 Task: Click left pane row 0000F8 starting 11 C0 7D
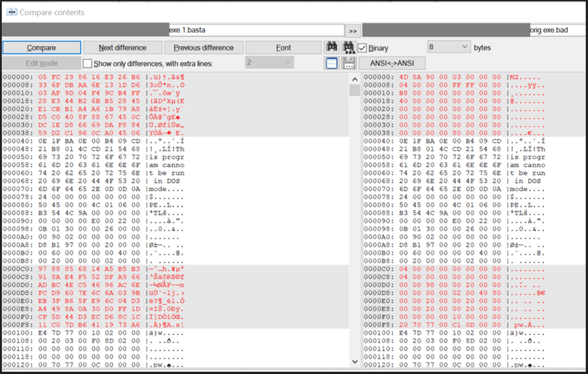coord(94,325)
